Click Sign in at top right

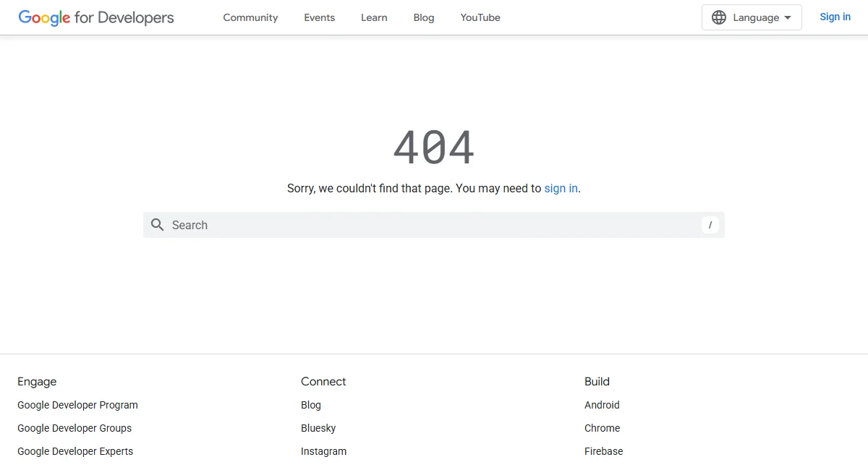835,17
